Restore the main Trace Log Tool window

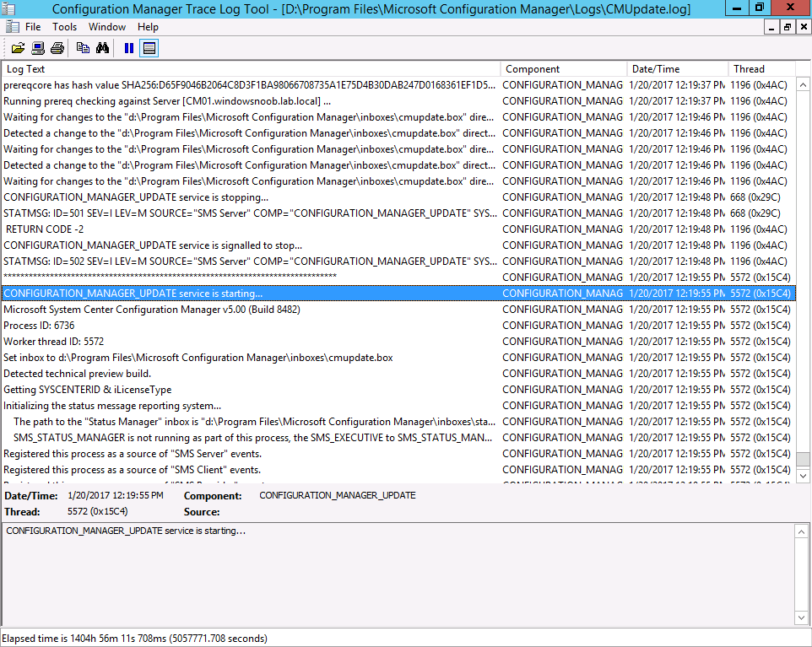(760, 8)
